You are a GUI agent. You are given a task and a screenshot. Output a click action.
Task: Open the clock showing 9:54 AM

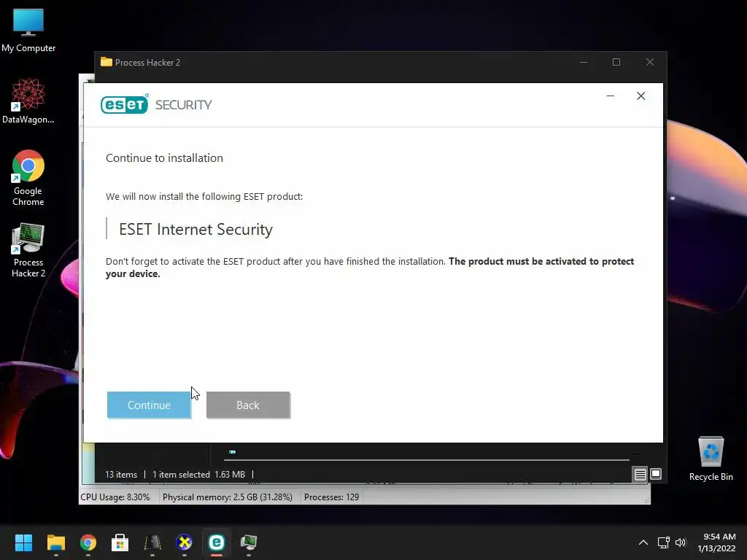(716, 542)
